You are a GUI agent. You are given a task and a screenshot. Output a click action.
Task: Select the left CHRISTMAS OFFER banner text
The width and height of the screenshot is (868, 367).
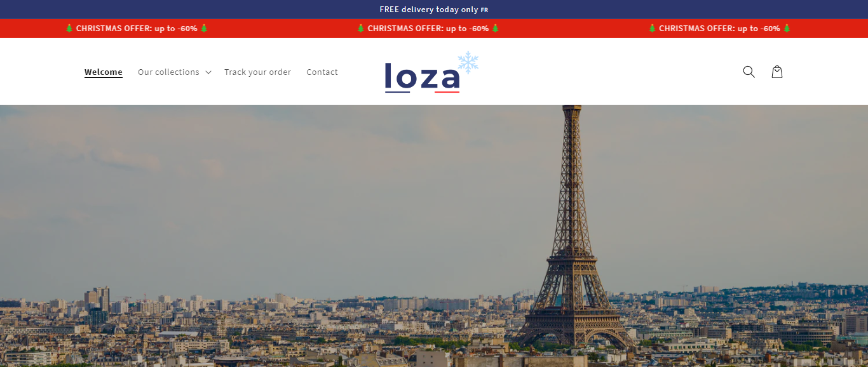pyautogui.click(x=137, y=29)
